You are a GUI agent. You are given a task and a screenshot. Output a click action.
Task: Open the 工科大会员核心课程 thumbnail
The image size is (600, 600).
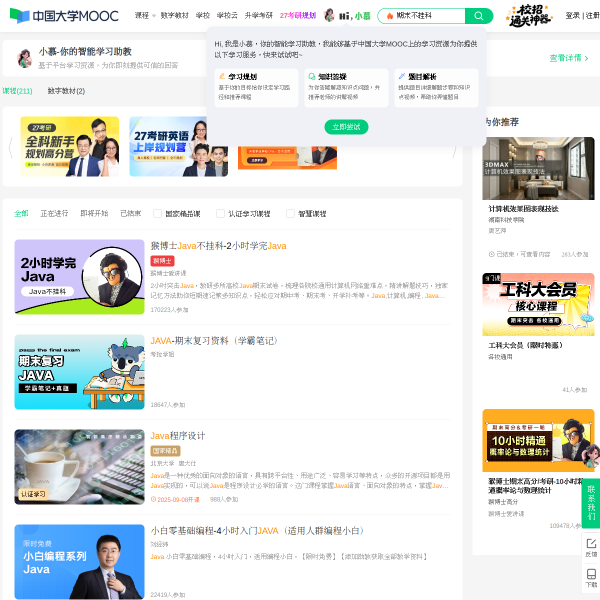538,305
